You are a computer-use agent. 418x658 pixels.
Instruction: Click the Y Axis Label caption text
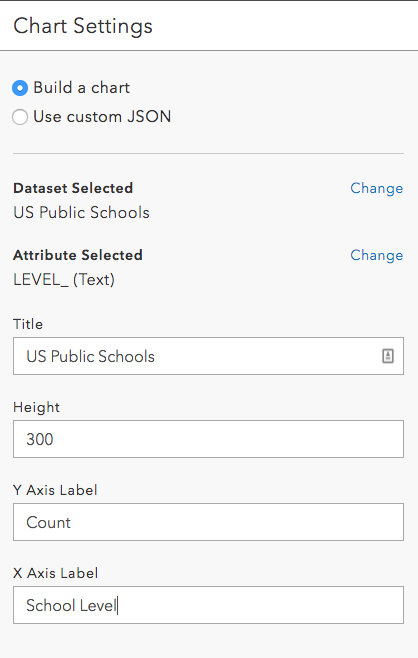point(55,490)
